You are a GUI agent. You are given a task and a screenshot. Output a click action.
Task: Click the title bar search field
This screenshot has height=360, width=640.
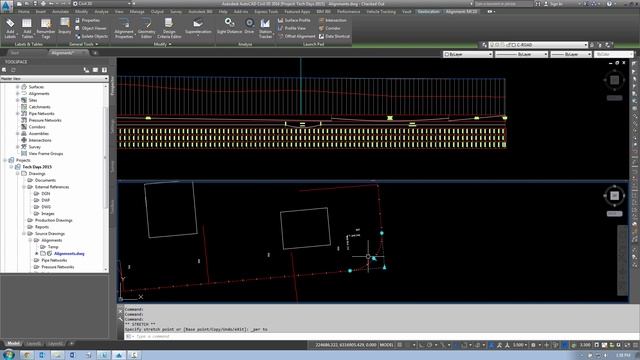coord(503,4)
